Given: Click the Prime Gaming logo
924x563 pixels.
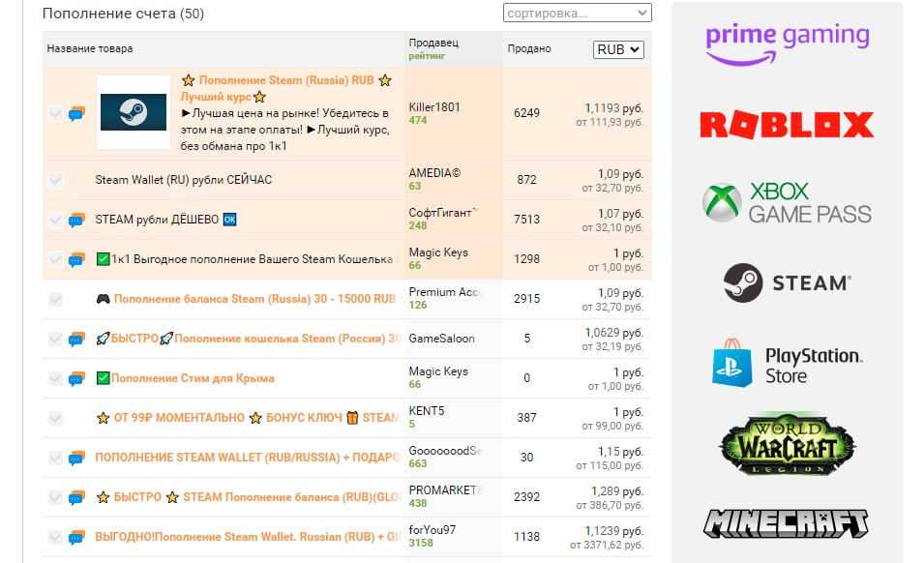Looking at the screenshot, I should (787, 43).
